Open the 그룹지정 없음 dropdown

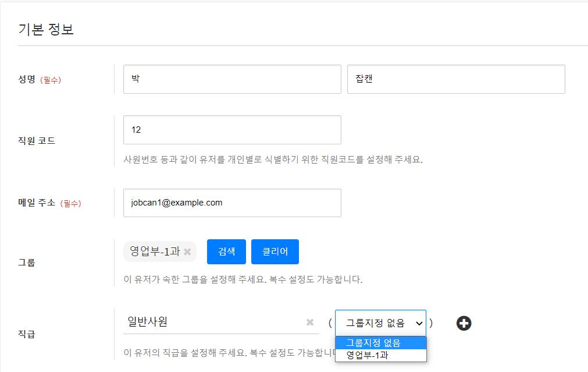click(x=380, y=323)
